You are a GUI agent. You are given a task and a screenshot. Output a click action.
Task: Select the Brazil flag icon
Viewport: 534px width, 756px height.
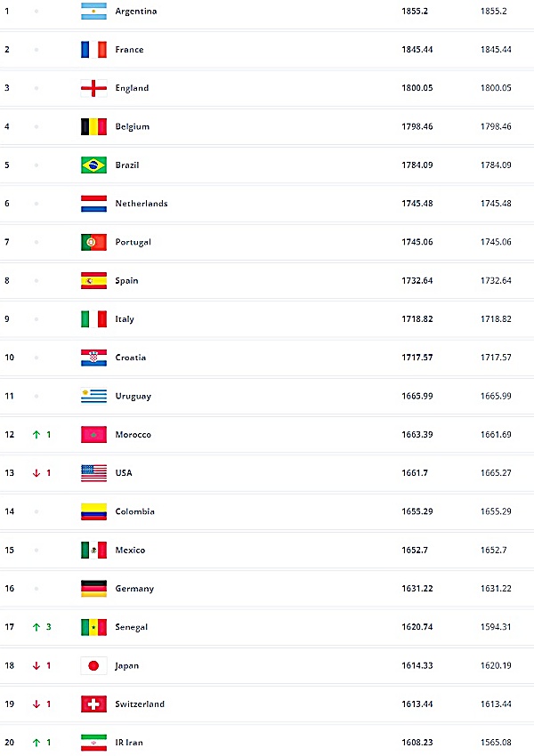pyautogui.click(x=93, y=165)
